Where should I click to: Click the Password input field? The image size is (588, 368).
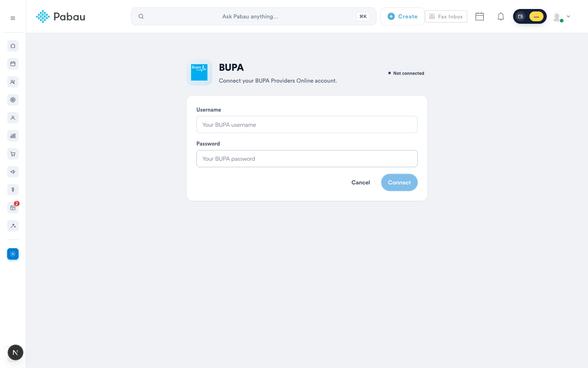click(307, 159)
